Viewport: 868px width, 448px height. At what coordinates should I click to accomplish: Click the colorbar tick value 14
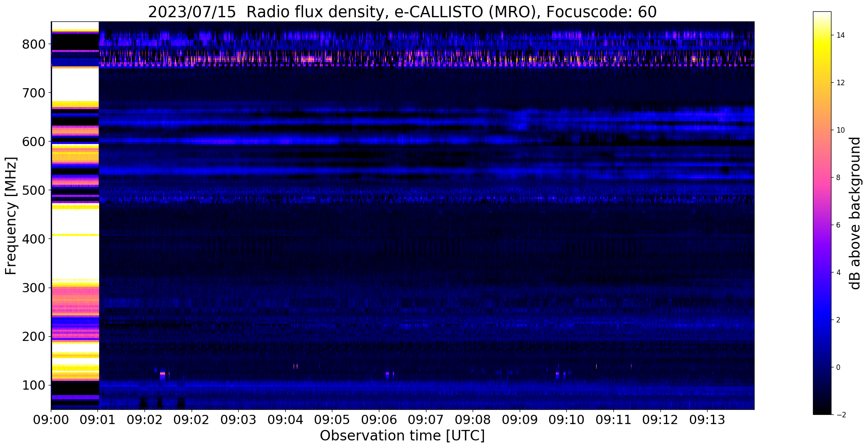point(841,35)
